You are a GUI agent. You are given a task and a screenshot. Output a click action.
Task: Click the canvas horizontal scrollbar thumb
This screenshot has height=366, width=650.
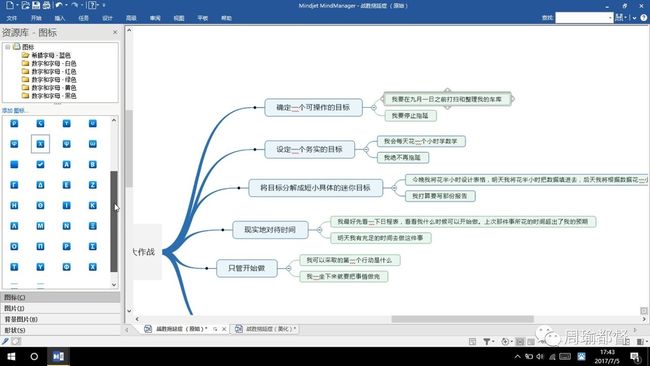(x=462, y=319)
